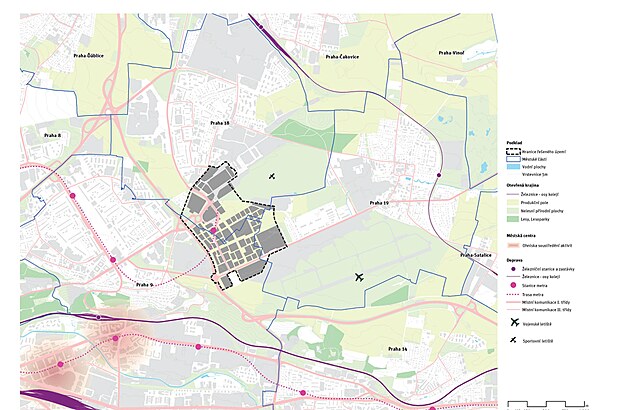Click the Praha 19 district label

coord(378,203)
